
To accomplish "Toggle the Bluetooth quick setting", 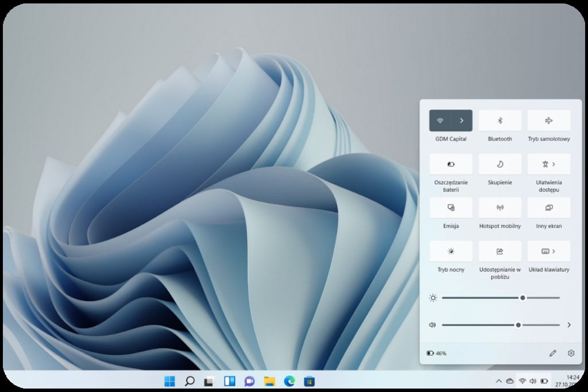I will pyautogui.click(x=500, y=121).
